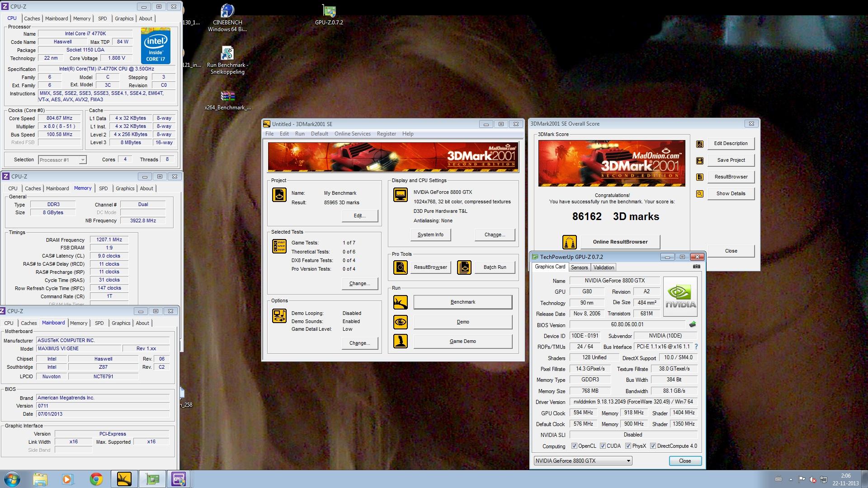Click the Edit... button under Project
This screenshot has height=488, width=868.
click(360, 216)
